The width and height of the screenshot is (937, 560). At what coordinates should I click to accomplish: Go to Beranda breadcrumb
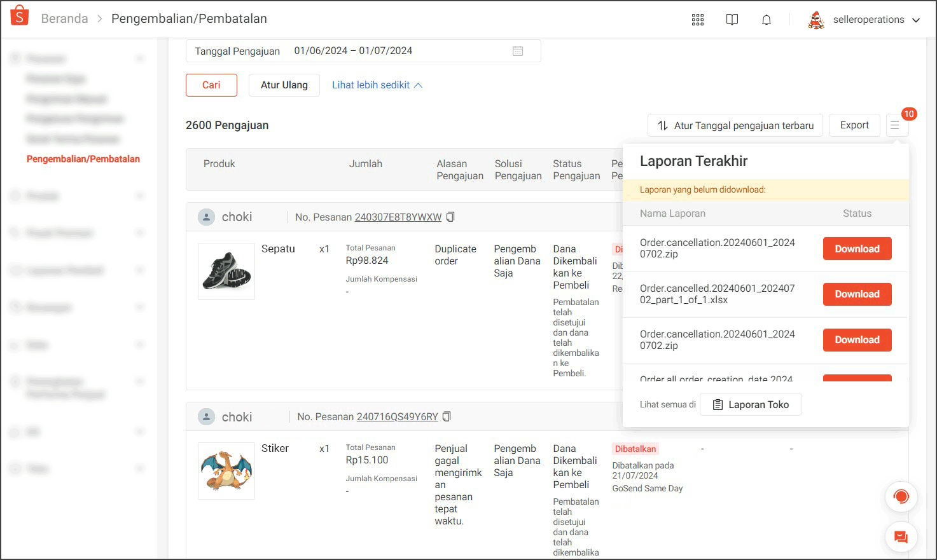64,18
